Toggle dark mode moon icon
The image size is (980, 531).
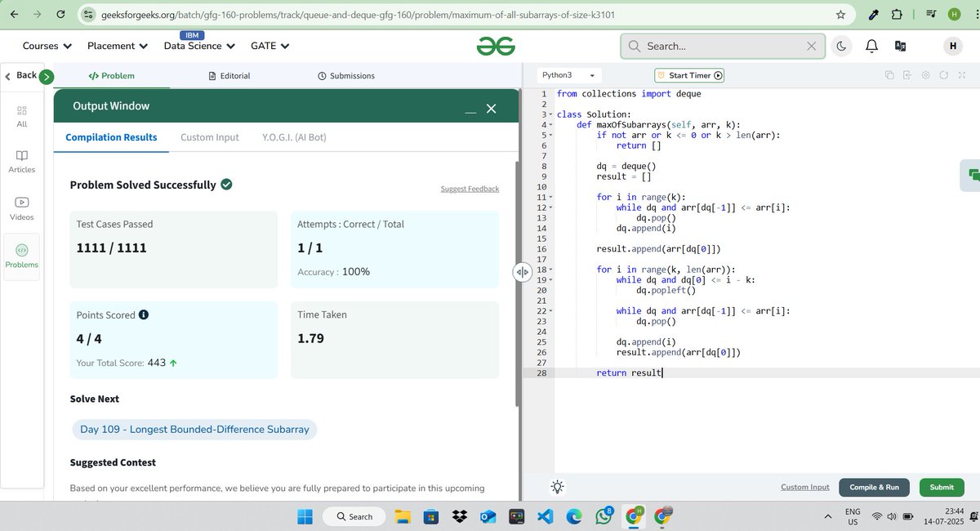pyautogui.click(x=842, y=47)
